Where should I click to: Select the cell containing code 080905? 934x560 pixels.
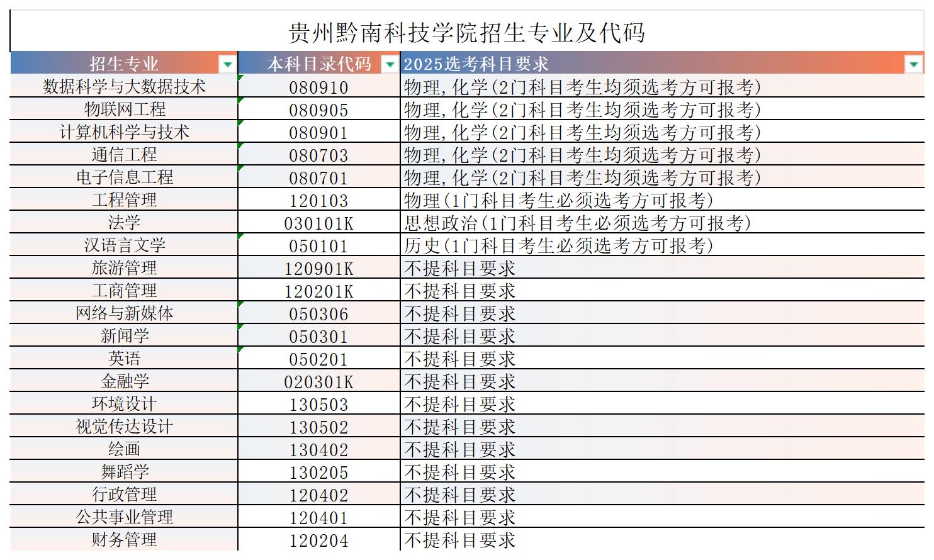click(x=318, y=109)
